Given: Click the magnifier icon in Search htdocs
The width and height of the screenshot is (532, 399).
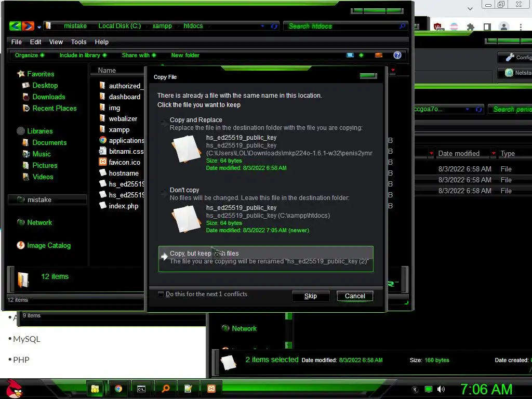Looking at the screenshot, I should [x=403, y=26].
